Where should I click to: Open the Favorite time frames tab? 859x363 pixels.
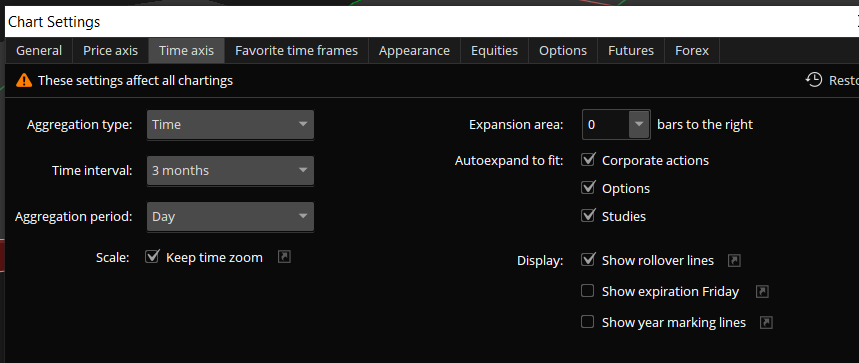pos(296,51)
